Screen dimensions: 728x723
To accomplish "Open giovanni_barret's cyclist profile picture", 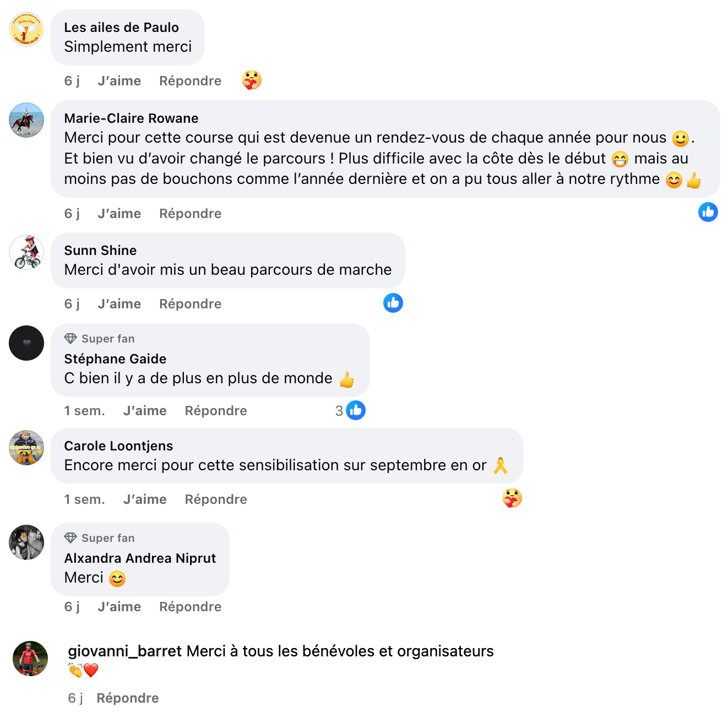I will pyautogui.click(x=30, y=658).
